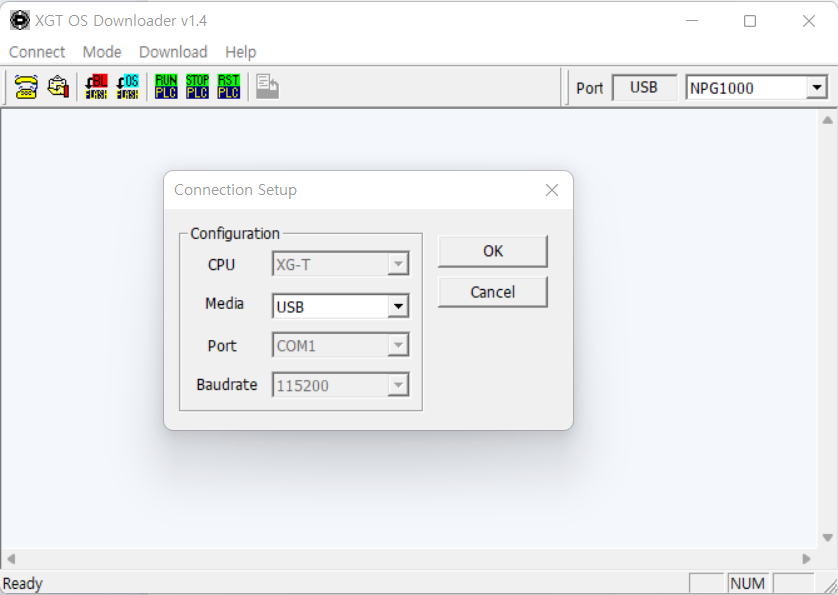
Task: Open the Mode menu
Action: point(101,51)
